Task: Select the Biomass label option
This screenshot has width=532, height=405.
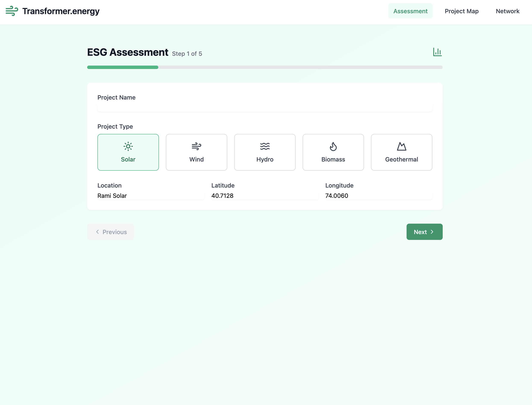Action: (333, 159)
